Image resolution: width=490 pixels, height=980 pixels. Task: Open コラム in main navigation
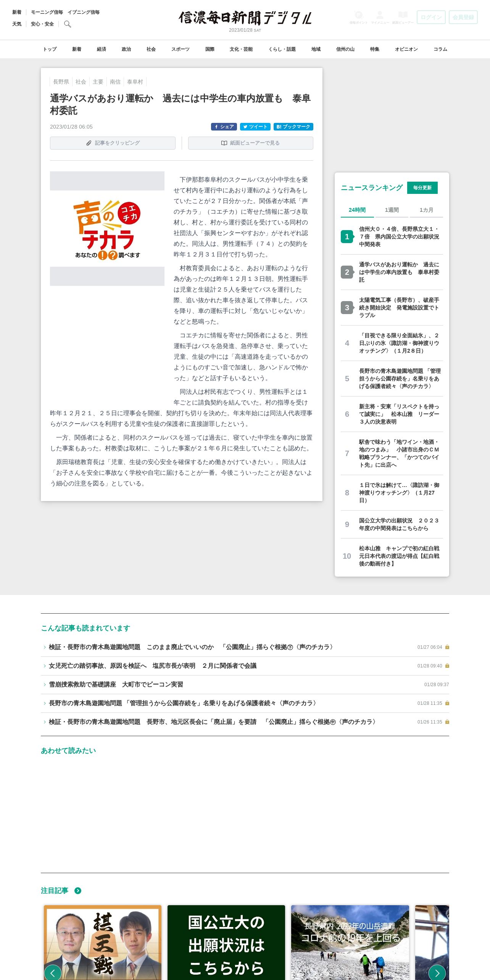pyautogui.click(x=440, y=49)
